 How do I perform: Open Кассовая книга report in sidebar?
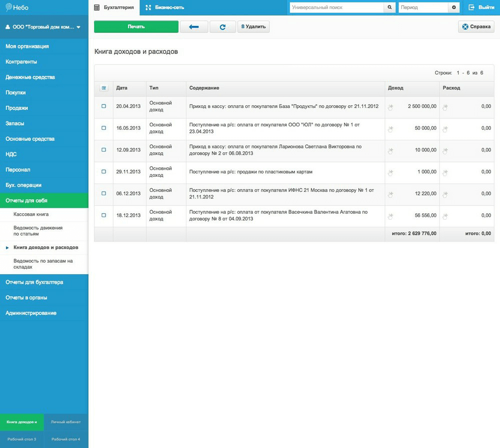pyautogui.click(x=31, y=214)
